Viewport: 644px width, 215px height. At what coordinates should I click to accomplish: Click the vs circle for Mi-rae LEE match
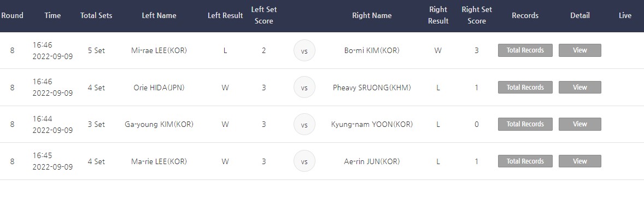tap(305, 50)
